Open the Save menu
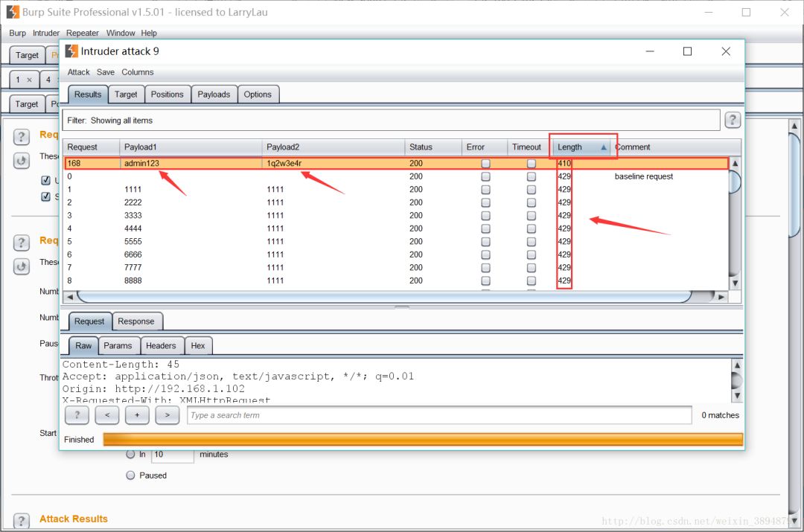The height and width of the screenshot is (532, 804). (106, 72)
